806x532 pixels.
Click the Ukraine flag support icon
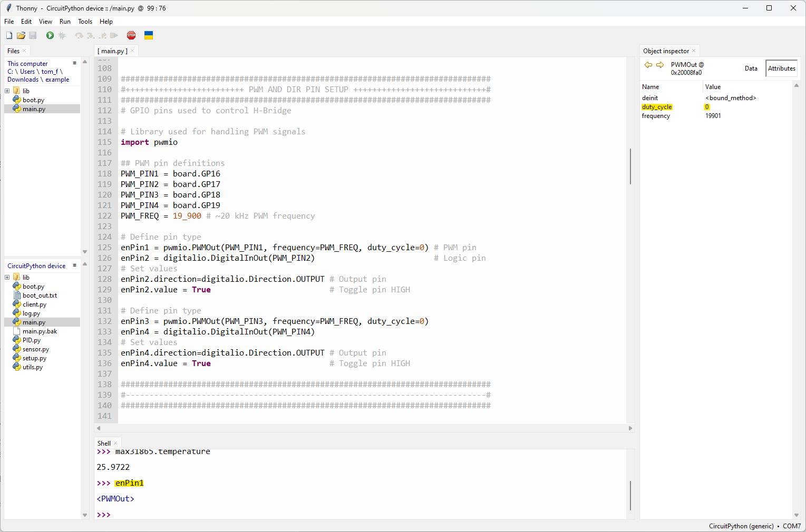click(149, 35)
